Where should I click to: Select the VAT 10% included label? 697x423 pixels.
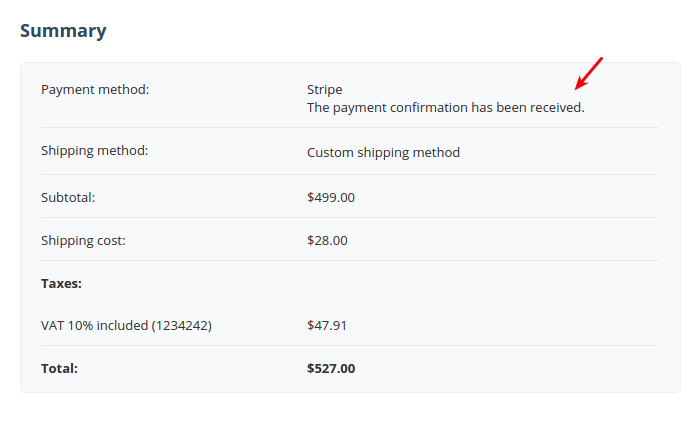coord(126,326)
